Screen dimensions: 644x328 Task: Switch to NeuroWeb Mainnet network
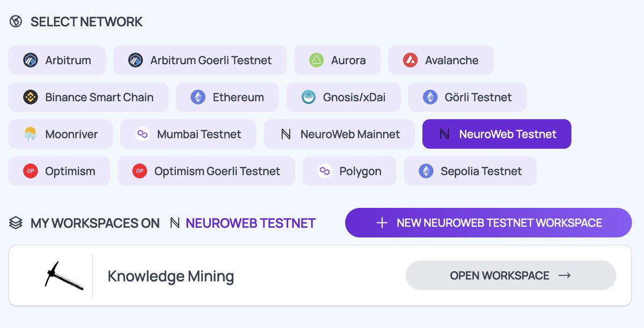[x=339, y=134]
